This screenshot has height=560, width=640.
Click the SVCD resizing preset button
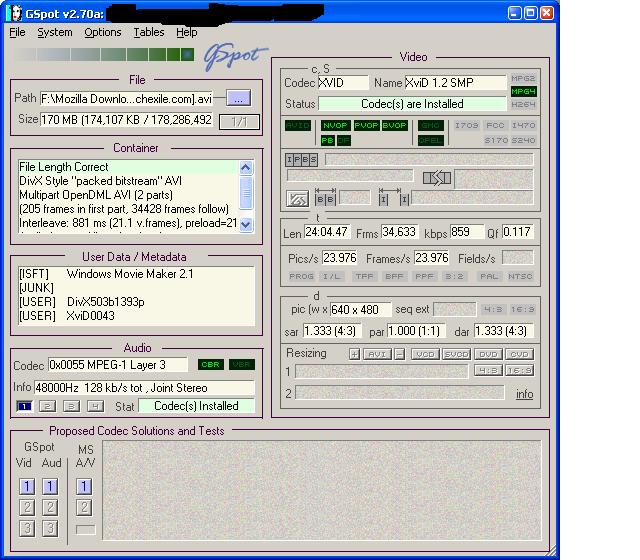457,354
